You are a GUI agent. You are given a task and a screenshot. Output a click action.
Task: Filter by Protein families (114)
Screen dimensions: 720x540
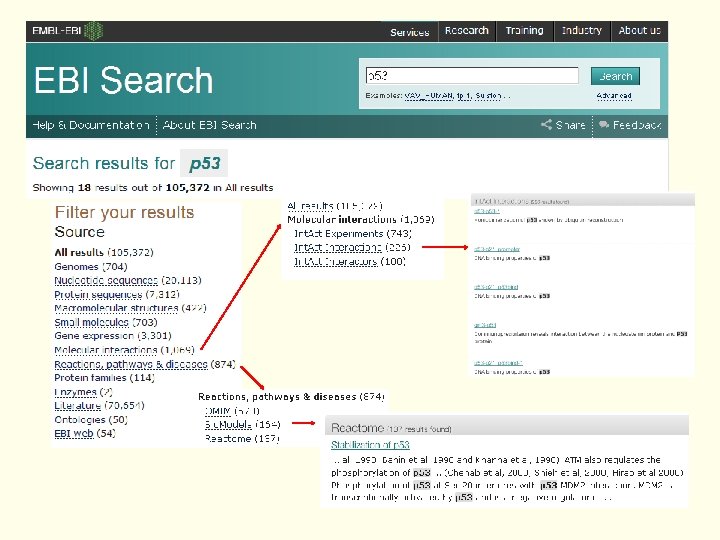(x=104, y=378)
